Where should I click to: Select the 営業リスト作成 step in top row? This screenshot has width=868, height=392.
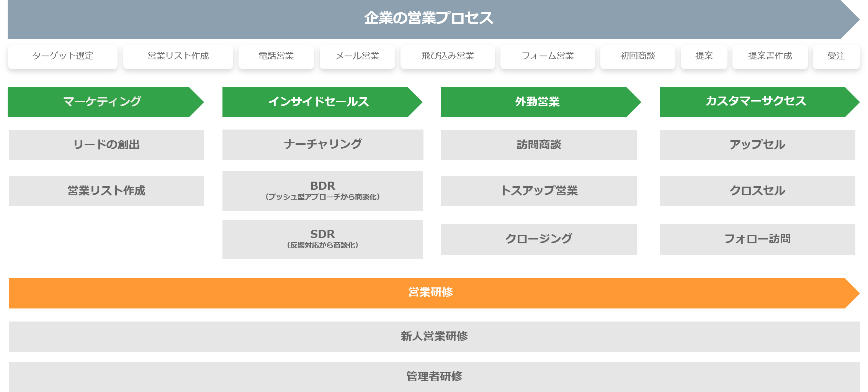pos(178,56)
